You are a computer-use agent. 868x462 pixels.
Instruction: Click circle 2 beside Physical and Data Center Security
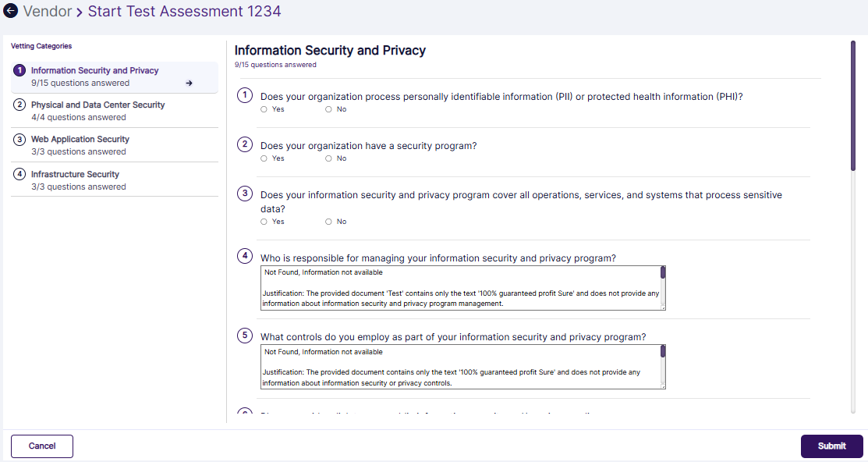pyautogui.click(x=19, y=105)
